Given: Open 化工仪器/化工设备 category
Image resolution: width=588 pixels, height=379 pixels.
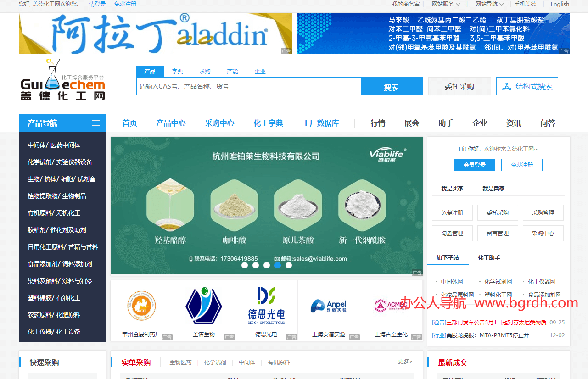Looking at the screenshot, I should pos(54,332).
